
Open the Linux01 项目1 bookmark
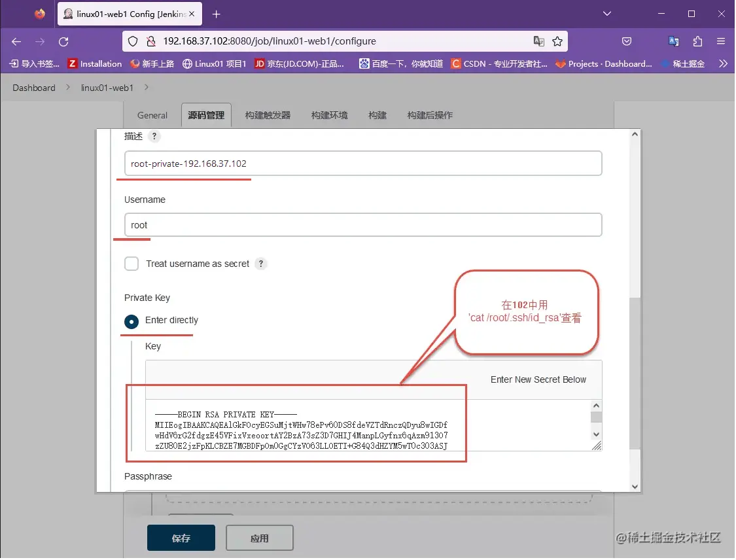click(214, 64)
